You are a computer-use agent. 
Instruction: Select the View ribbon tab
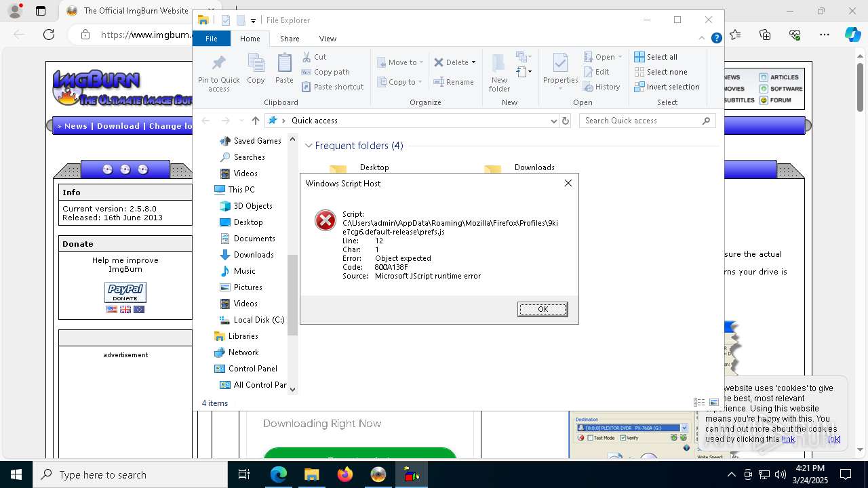click(328, 39)
